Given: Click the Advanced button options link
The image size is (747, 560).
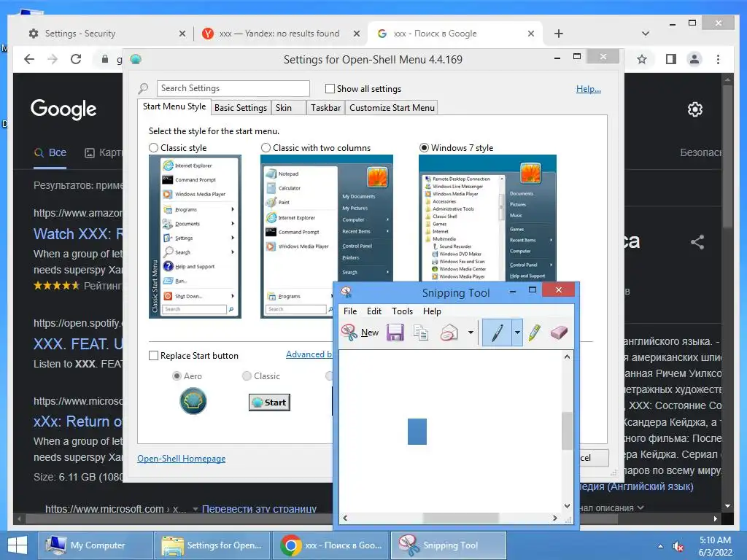Looking at the screenshot, I should pos(309,354).
